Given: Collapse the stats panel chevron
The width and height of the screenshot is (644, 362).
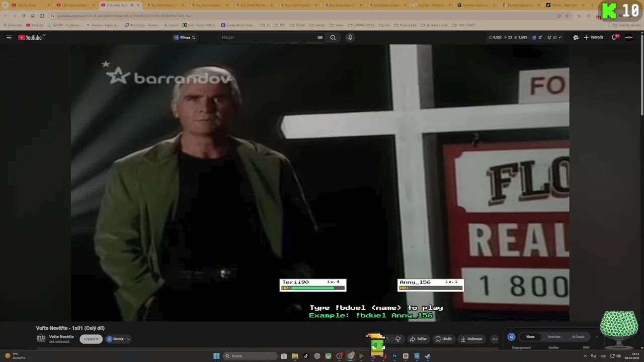Looking at the screenshot, I should point(597,337).
